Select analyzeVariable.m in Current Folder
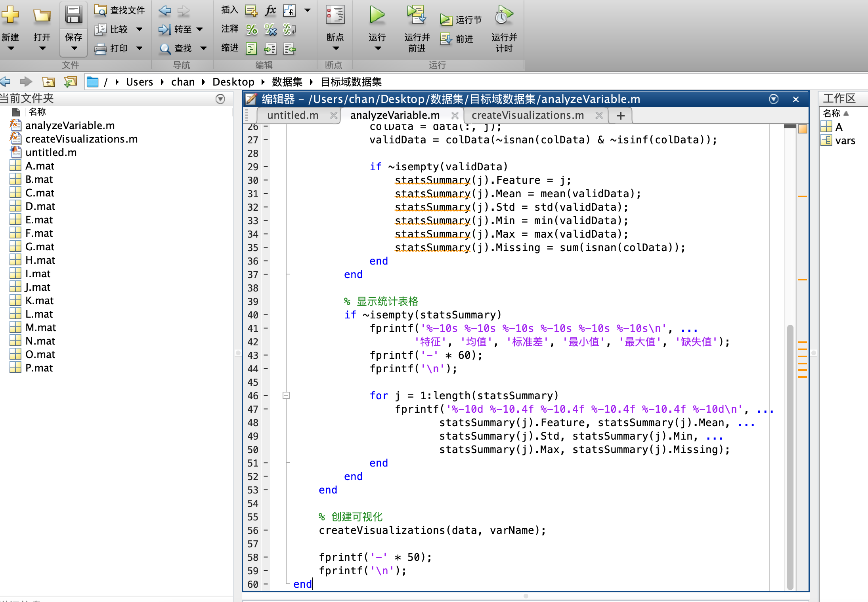 tap(70, 126)
